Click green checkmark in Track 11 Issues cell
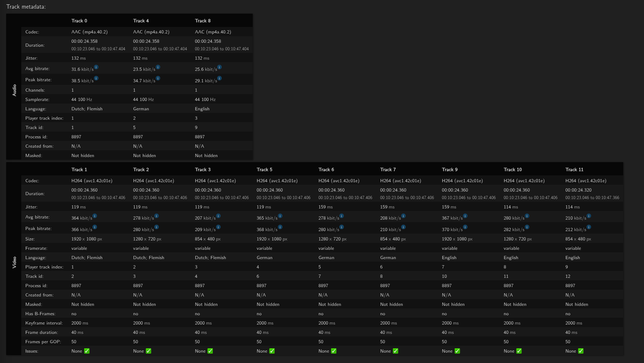This screenshot has width=644, height=363. [580, 351]
